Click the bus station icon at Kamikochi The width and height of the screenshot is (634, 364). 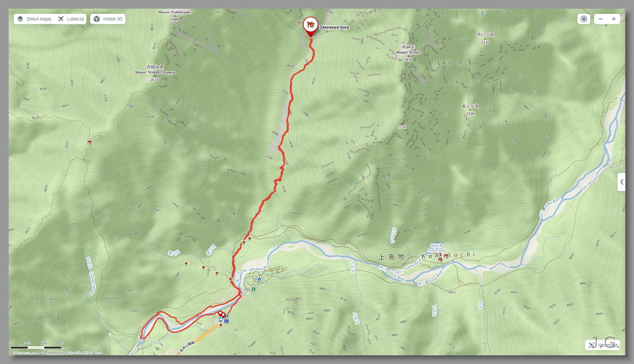pos(221,320)
